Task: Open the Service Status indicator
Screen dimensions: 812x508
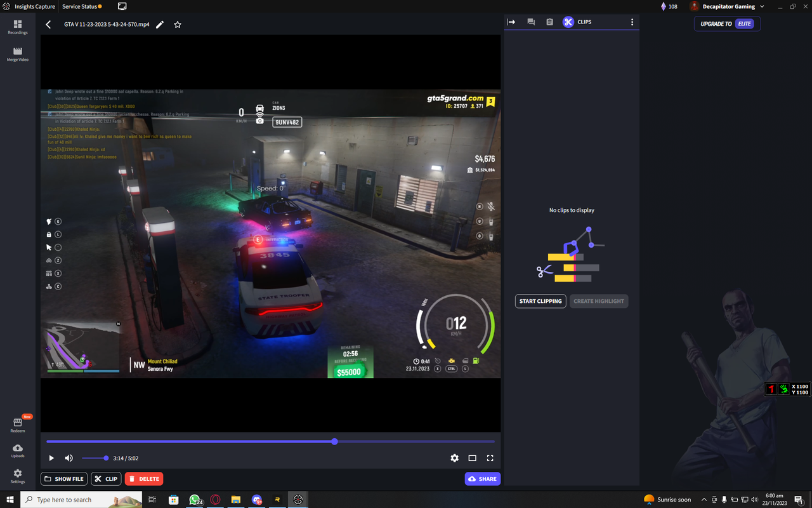Action: tap(82, 6)
